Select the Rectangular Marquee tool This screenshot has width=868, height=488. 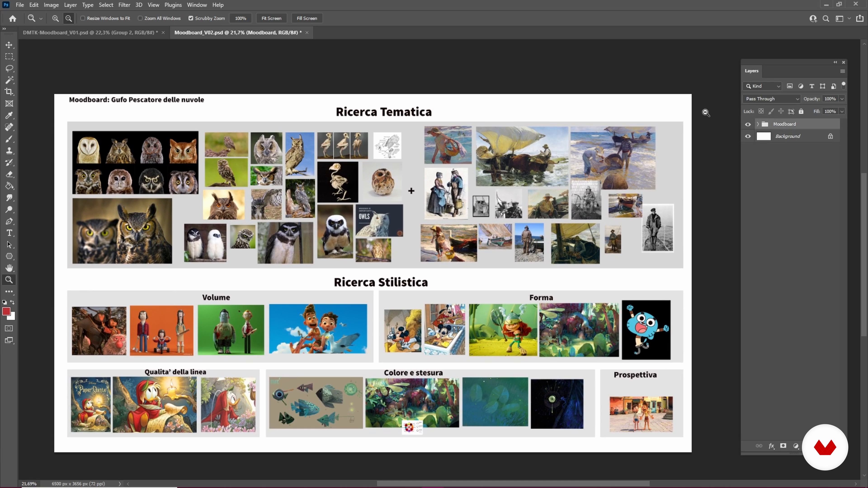click(9, 56)
